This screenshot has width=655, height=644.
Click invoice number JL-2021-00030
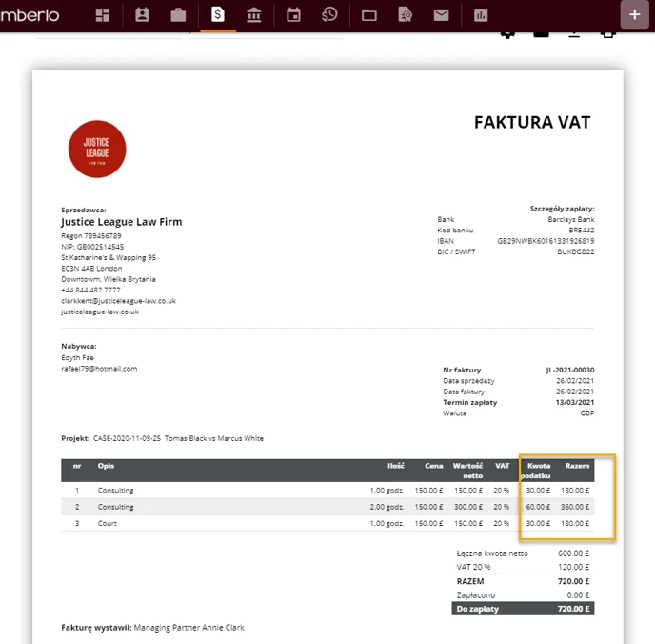[x=570, y=370]
